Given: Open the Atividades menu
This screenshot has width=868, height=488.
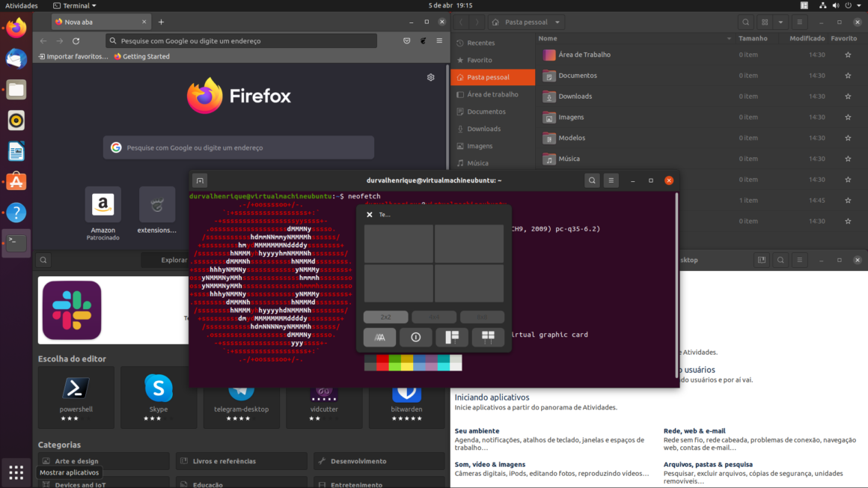Looking at the screenshot, I should coord(21,5).
